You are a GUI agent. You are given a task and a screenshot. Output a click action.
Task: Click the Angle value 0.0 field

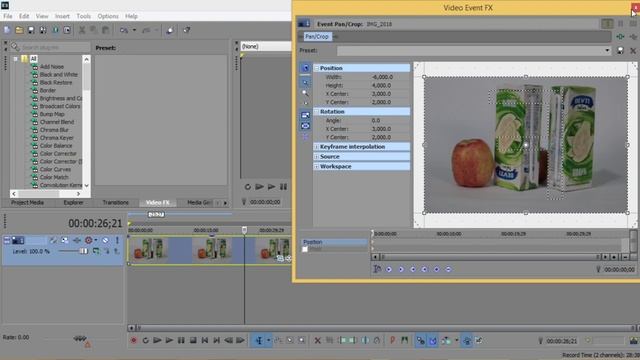(376, 120)
